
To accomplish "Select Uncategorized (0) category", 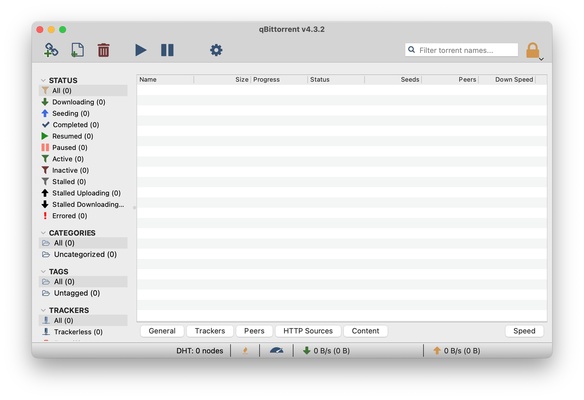I will (83, 254).
